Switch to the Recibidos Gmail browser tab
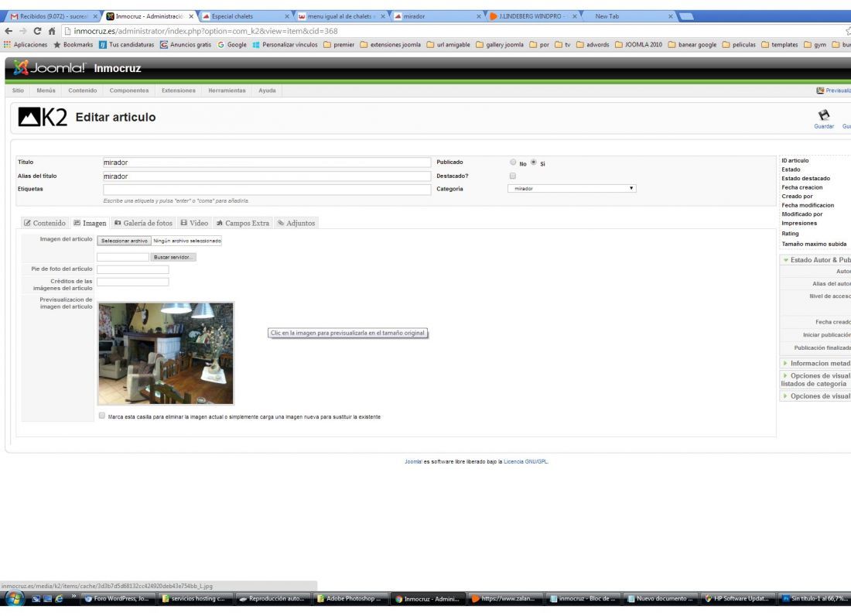This screenshot has height=616, width=851. (x=53, y=16)
